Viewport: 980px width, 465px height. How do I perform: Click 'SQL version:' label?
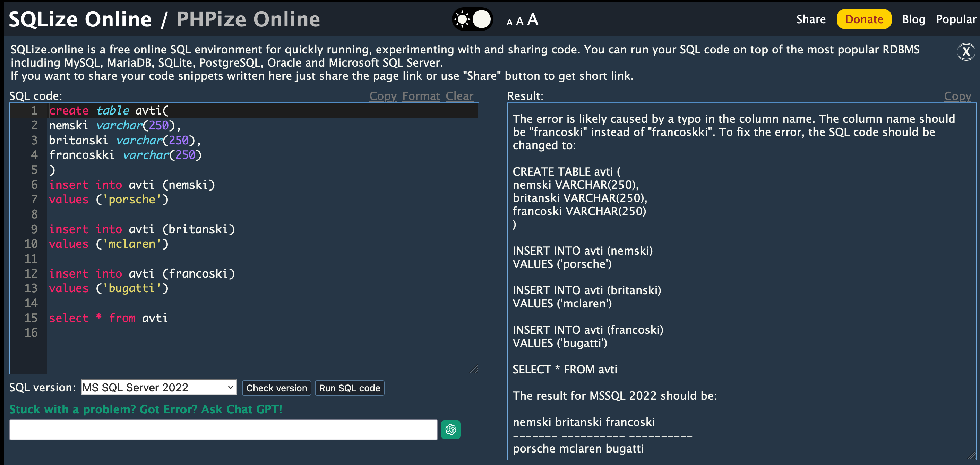click(42, 388)
